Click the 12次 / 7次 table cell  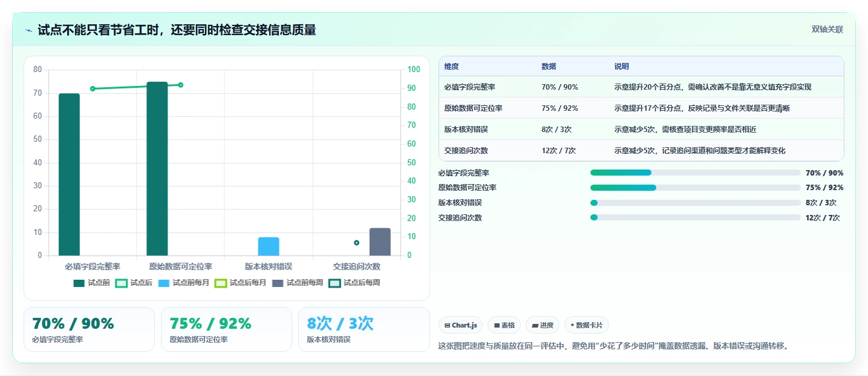[x=558, y=151]
